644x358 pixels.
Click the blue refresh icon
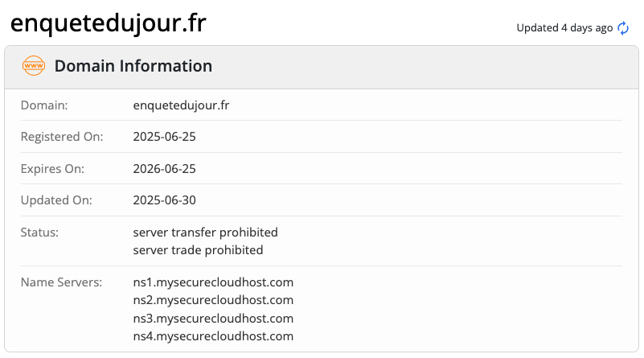pos(623,28)
